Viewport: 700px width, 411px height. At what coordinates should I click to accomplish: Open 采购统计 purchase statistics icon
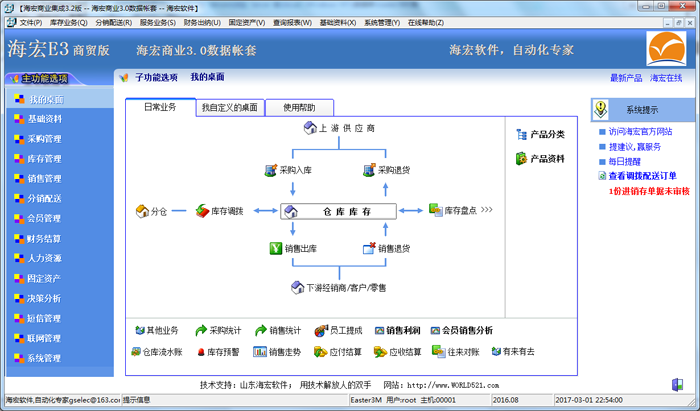201,331
